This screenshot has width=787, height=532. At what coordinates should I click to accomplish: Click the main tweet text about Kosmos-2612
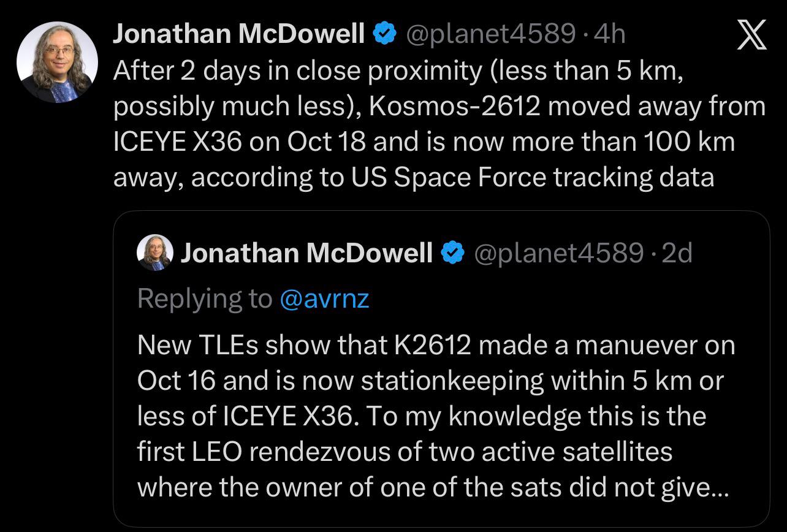click(439, 124)
